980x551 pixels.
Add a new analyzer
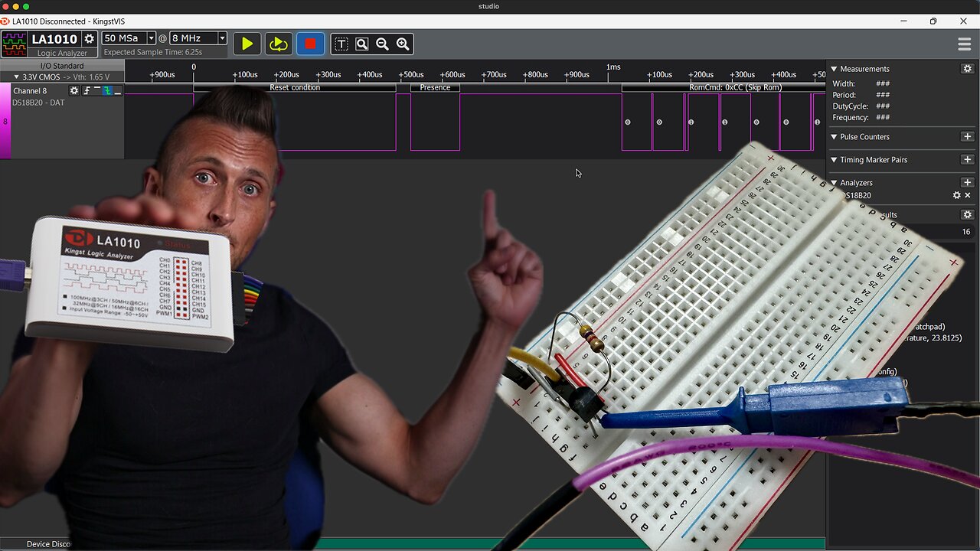pyautogui.click(x=967, y=183)
